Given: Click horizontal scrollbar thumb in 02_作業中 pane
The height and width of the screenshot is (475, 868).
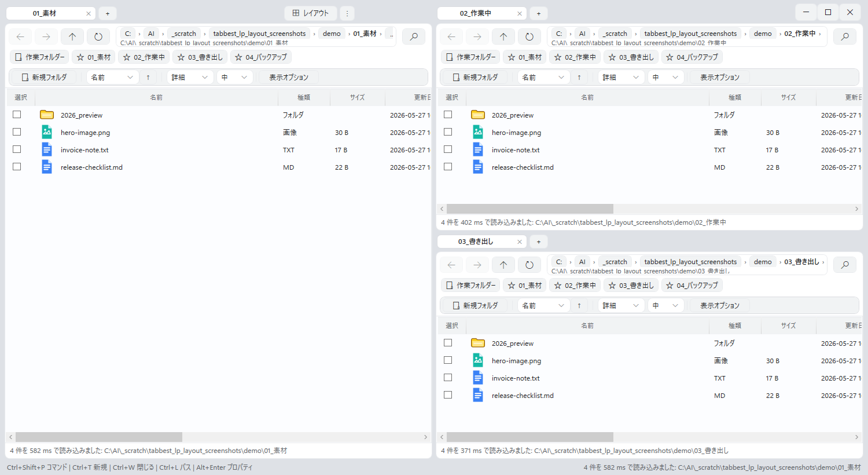Looking at the screenshot, I should (x=530, y=209).
